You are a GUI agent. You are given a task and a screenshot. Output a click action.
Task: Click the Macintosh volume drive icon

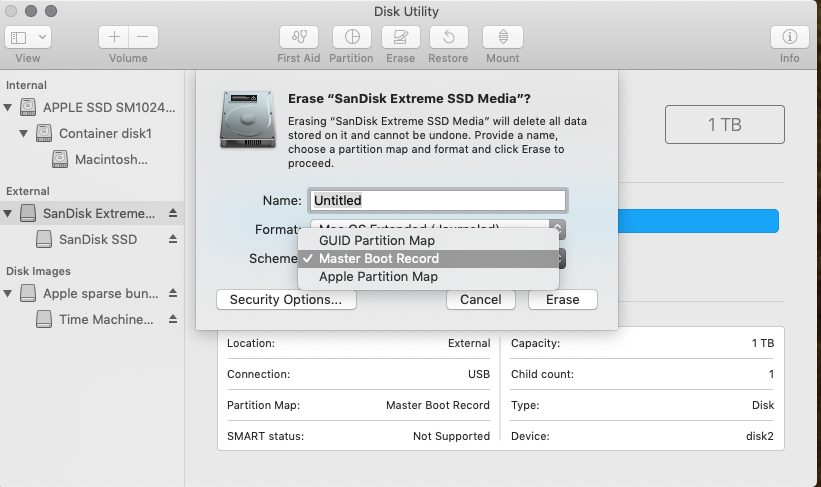(x=60, y=159)
